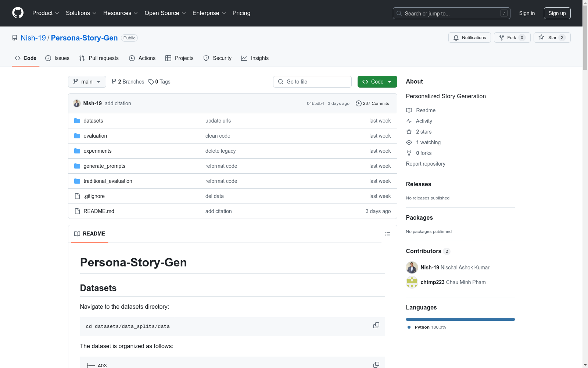Viewport: 588px width, 368px height.
Task: Click Nish-19 avatar in commit row
Action: [77, 103]
